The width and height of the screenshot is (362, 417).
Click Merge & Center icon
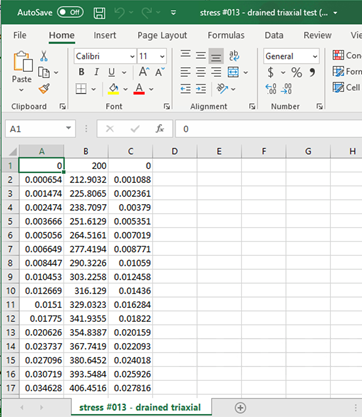[x=233, y=72]
